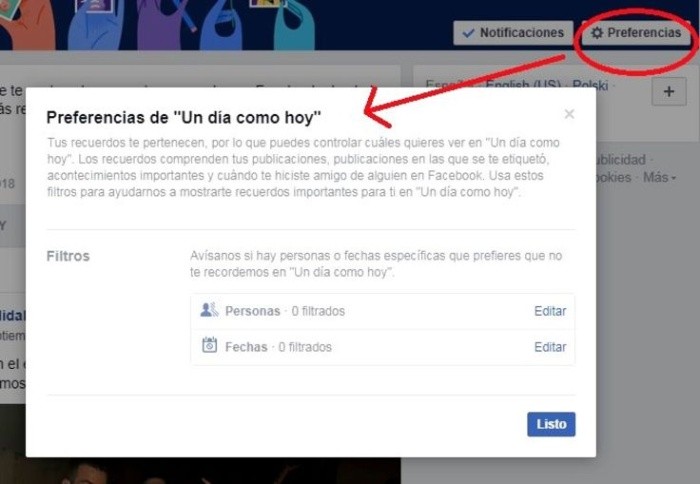
Task: Click the dialog title Preferencias de "Un día como hoy"
Action: click(x=184, y=117)
